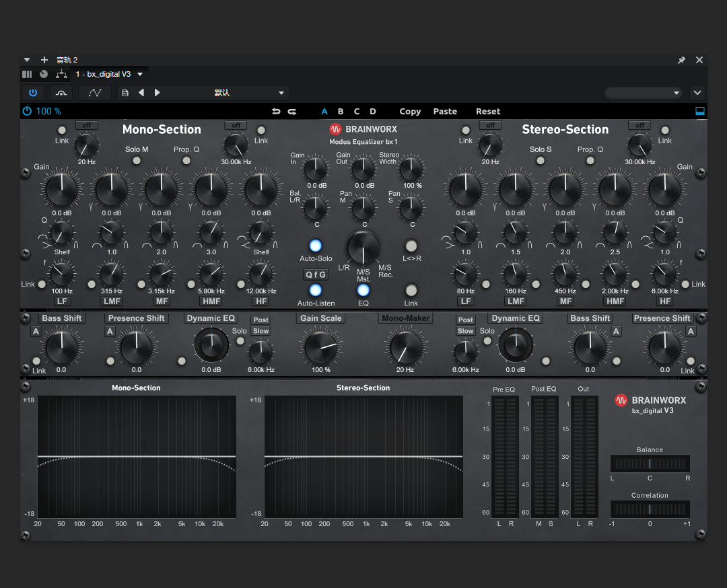727x588 pixels.
Task: Toggle center Link button below L<>R
Action: coord(411,290)
